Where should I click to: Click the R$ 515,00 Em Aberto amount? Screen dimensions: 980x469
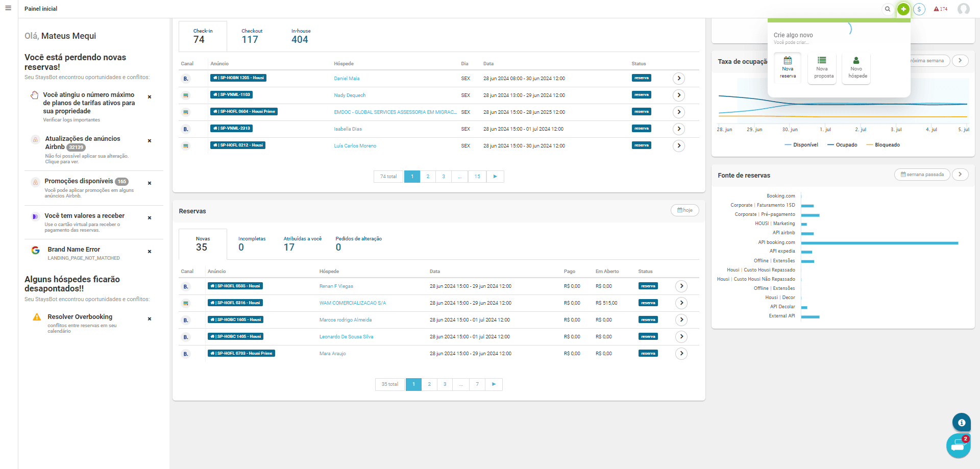tap(606, 303)
